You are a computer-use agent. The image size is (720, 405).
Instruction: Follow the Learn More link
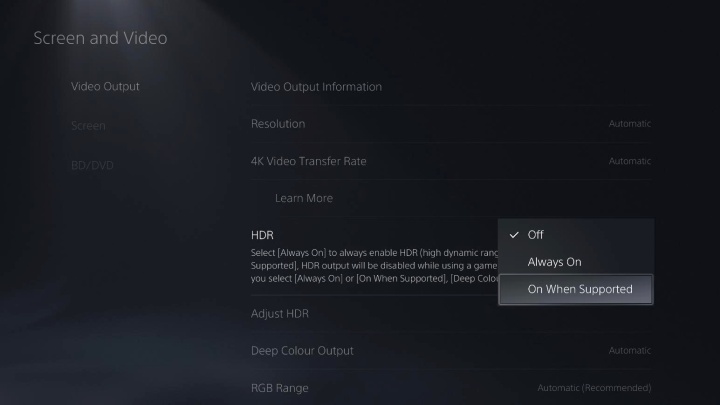pyautogui.click(x=304, y=198)
